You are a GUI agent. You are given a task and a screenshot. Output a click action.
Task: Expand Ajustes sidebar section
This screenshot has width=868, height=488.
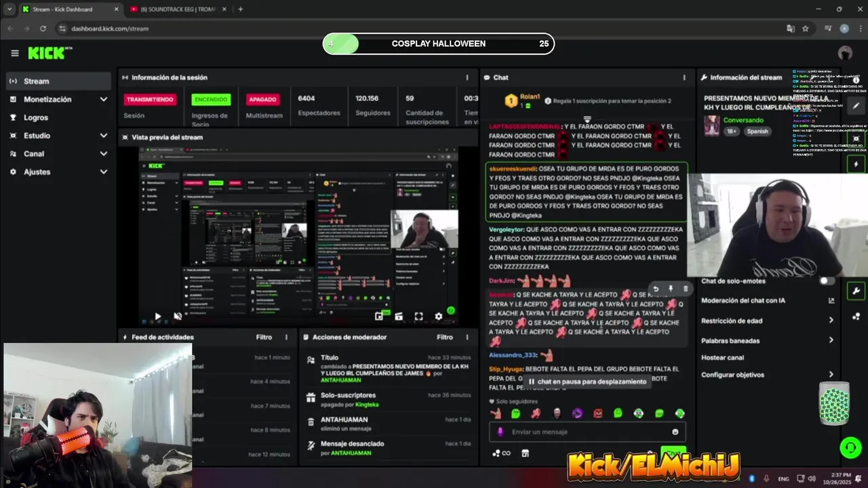103,172
